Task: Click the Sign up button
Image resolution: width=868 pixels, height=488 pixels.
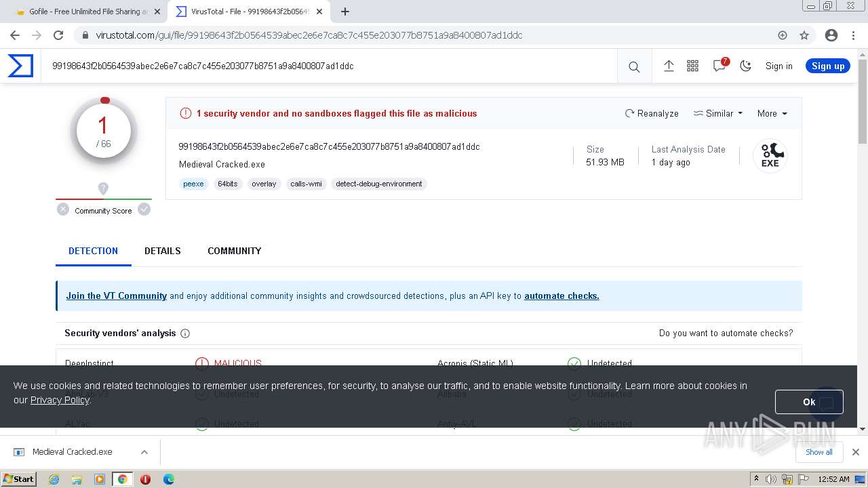Action: [828, 66]
